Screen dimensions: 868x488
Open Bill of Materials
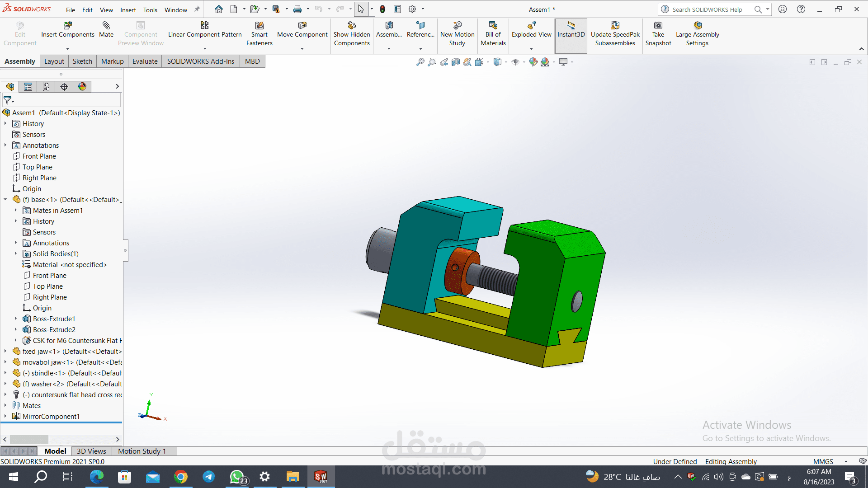coord(493,34)
